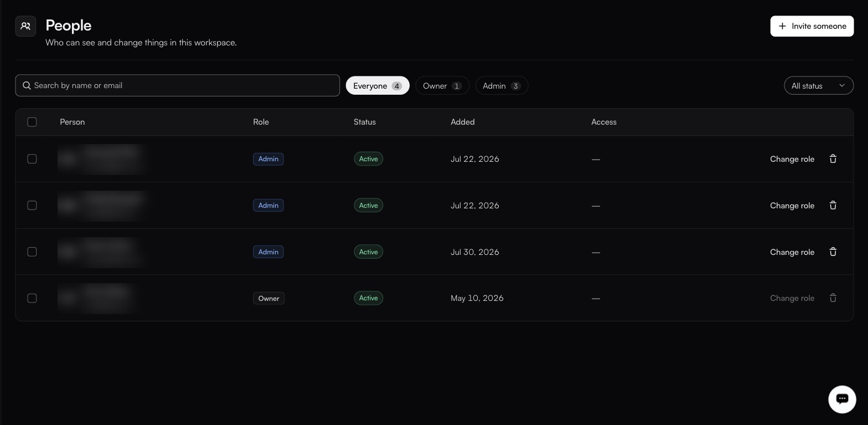Click the Added column header
The height and width of the screenshot is (425, 868).
tap(463, 122)
